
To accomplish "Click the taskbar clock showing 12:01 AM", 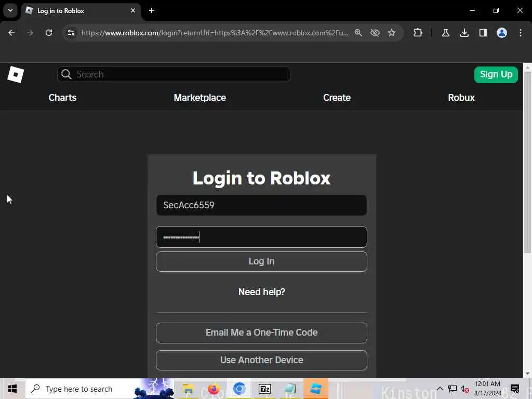I will pyautogui.click(x=487, y=389).
